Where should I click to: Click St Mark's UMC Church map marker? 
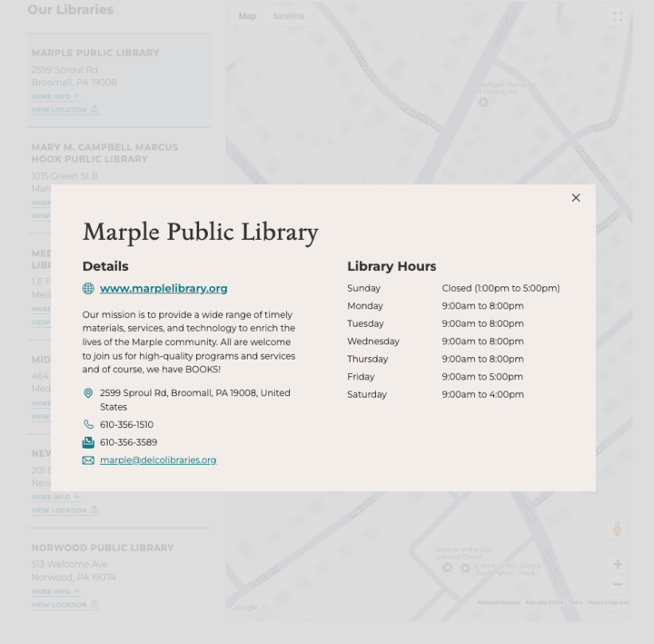tap(465, 568)
